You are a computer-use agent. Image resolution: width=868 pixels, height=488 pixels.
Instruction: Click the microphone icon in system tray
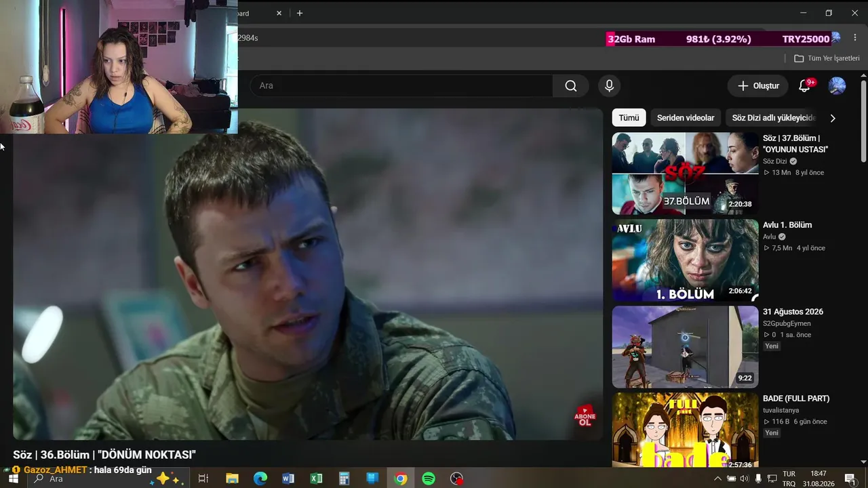758,479
